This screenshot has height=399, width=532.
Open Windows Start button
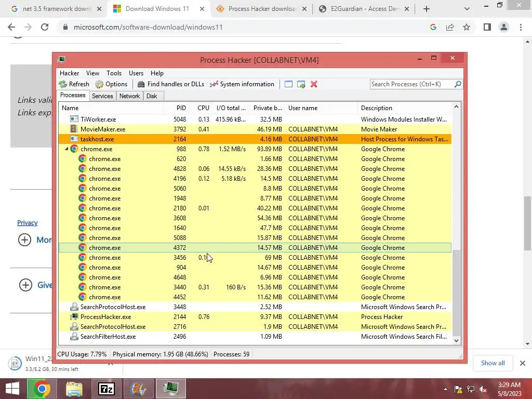[x=12, y=389]
